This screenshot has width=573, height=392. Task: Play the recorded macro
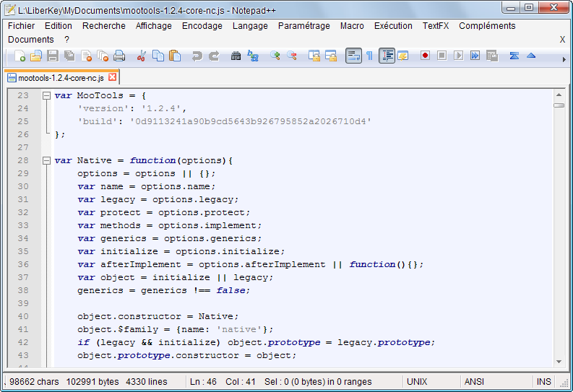click(458, 56)
